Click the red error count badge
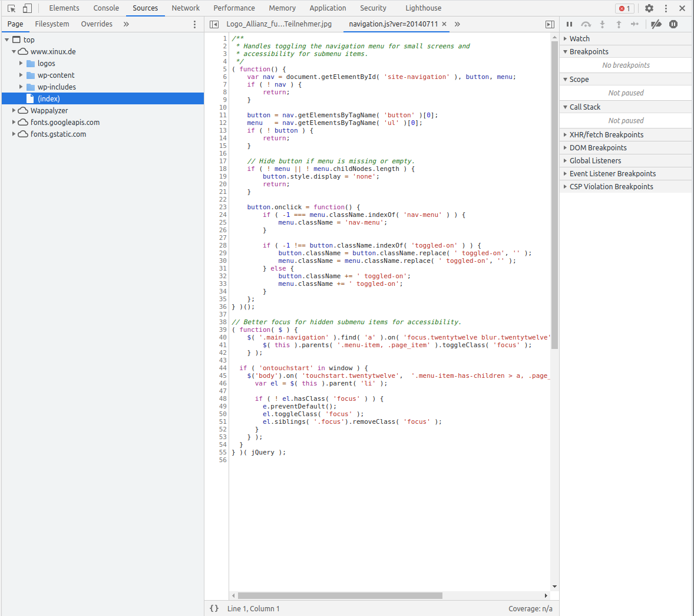Image resolution: width=694 pixels, height=616 pixels. pyautogui.click(x=624, y=8)
